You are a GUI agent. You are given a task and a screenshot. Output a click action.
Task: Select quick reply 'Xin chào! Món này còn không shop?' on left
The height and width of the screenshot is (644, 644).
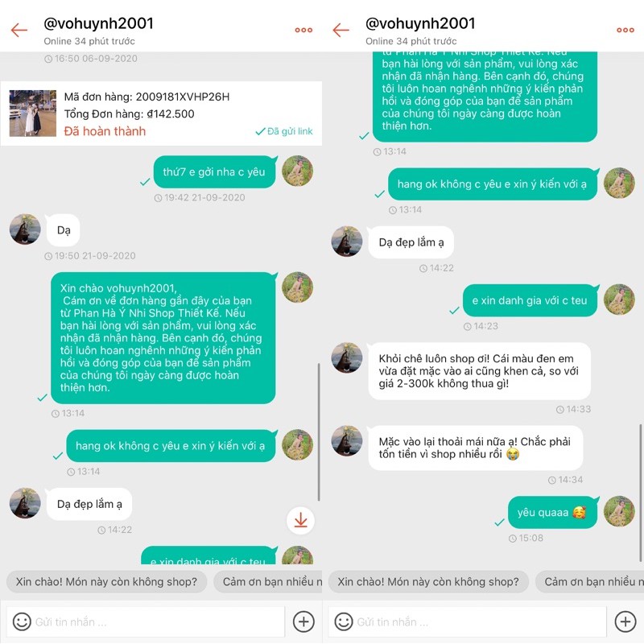(106, 581)
